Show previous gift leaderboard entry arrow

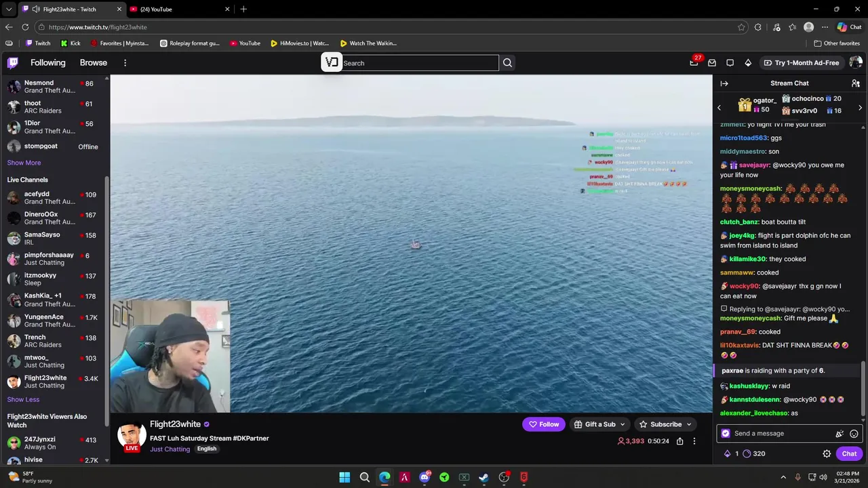[719, 108]
